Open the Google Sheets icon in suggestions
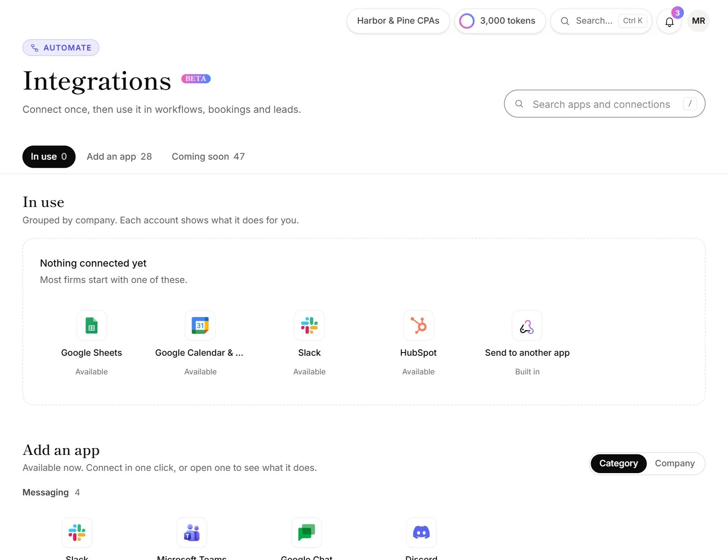This screenshot has height=560, width=728. click(x=91, y=325)
